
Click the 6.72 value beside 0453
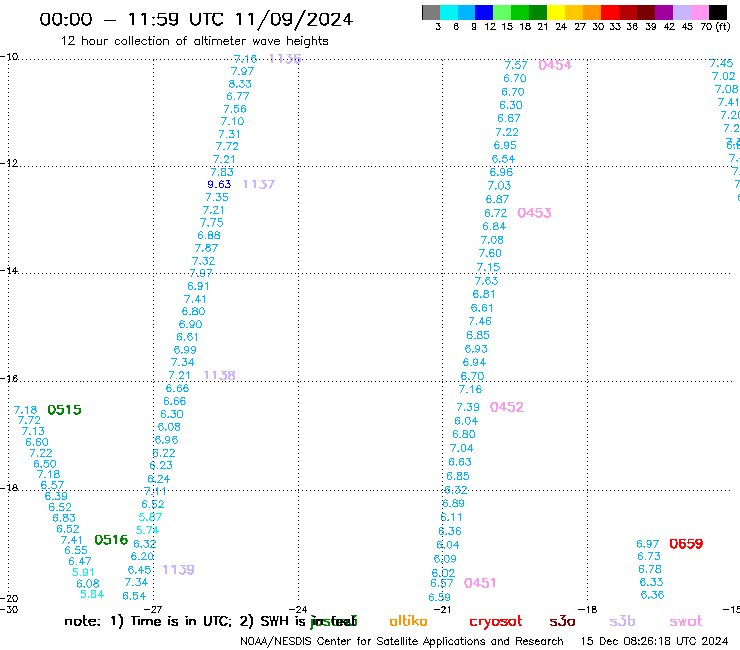[496, 213]
